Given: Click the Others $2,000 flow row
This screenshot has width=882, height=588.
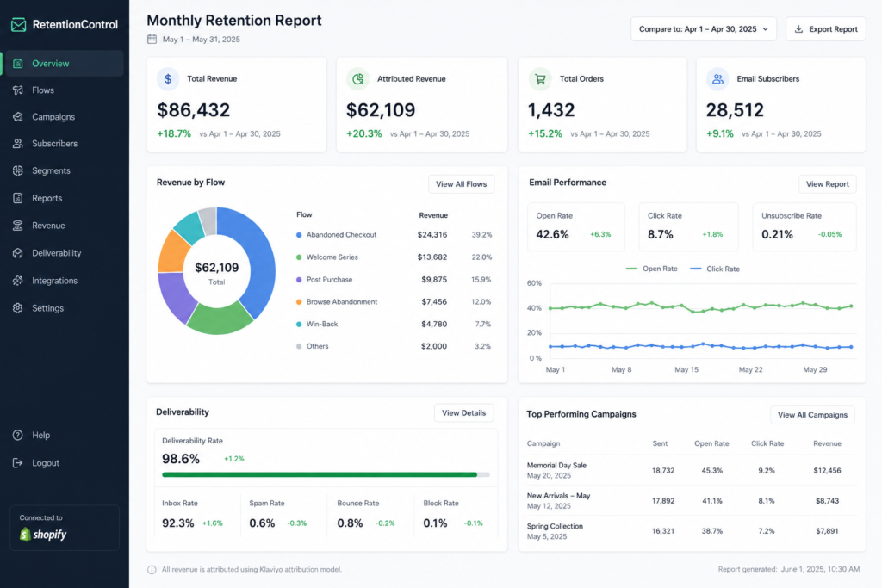Looking at the screenshot, I should pyautogui.click(x=394, y=346).
